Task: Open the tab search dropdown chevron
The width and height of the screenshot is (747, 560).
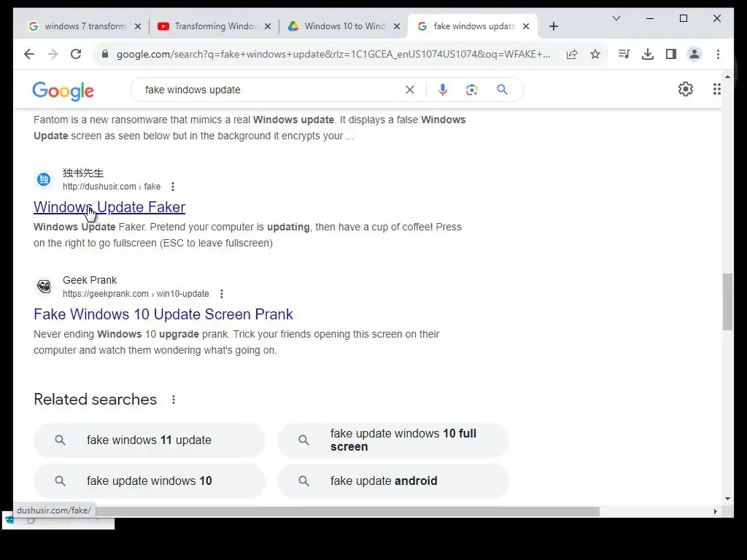Action: pos(616,18)
